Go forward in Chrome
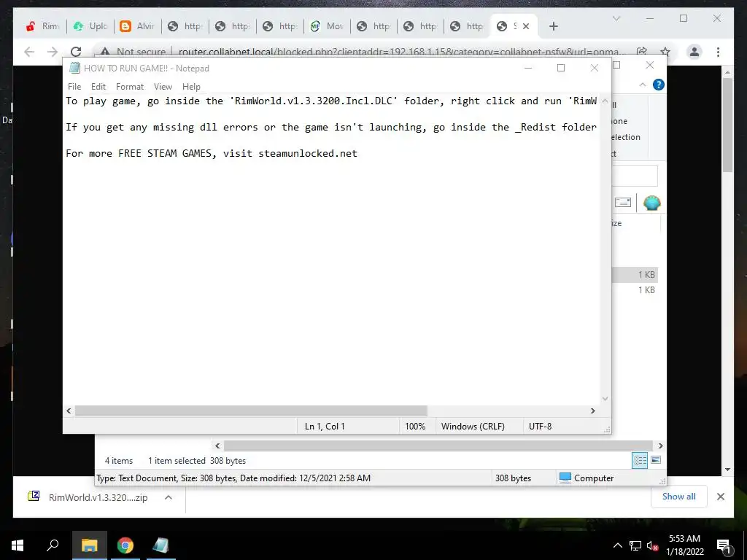This screenshot has width=747, height=560. pos(53,52)
